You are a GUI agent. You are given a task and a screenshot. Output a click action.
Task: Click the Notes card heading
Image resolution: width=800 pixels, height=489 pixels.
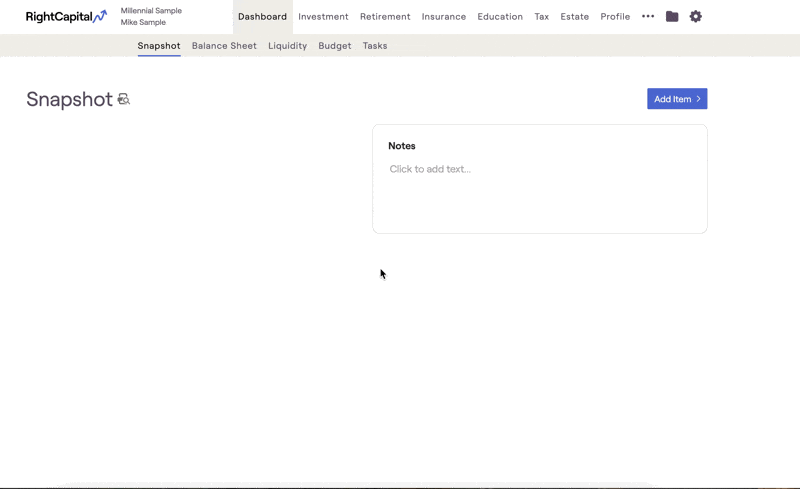402,146
